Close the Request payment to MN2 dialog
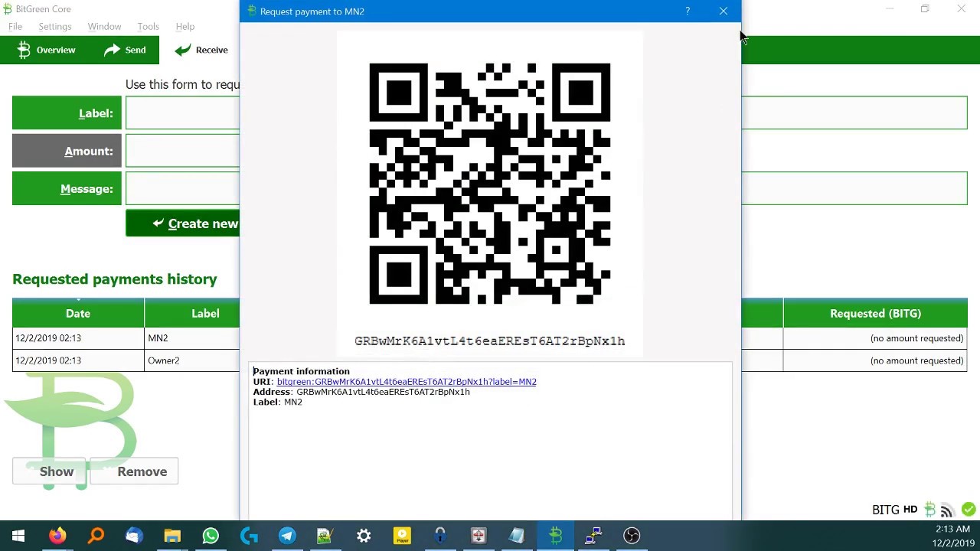Screen dimensions: 980x551 coord(724,11)
